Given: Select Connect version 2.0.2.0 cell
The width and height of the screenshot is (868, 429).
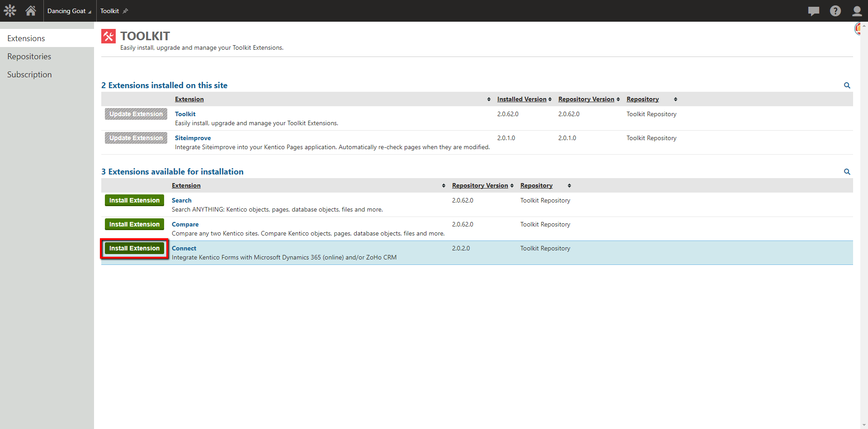Looking at the screenshot, I should point(461,248).
